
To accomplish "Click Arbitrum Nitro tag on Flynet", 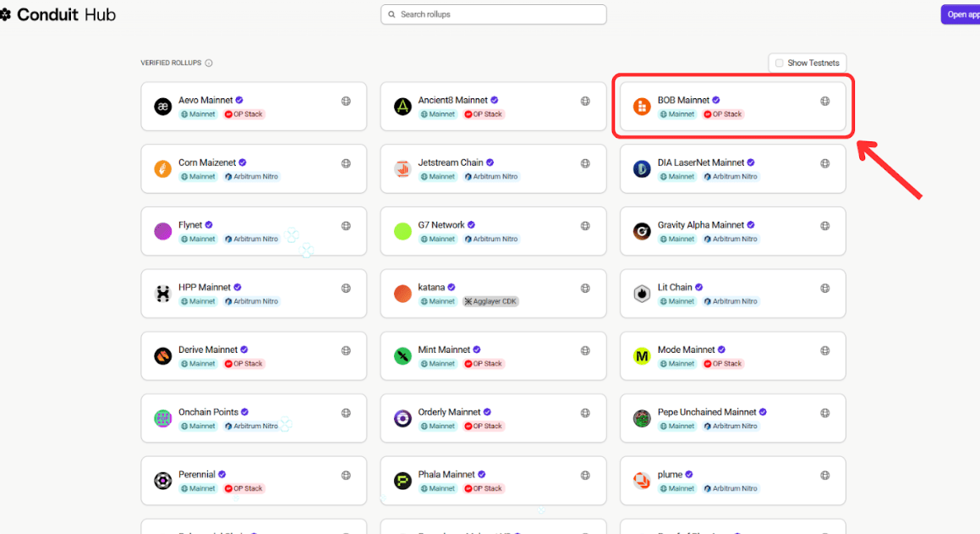I will [251, 239].
